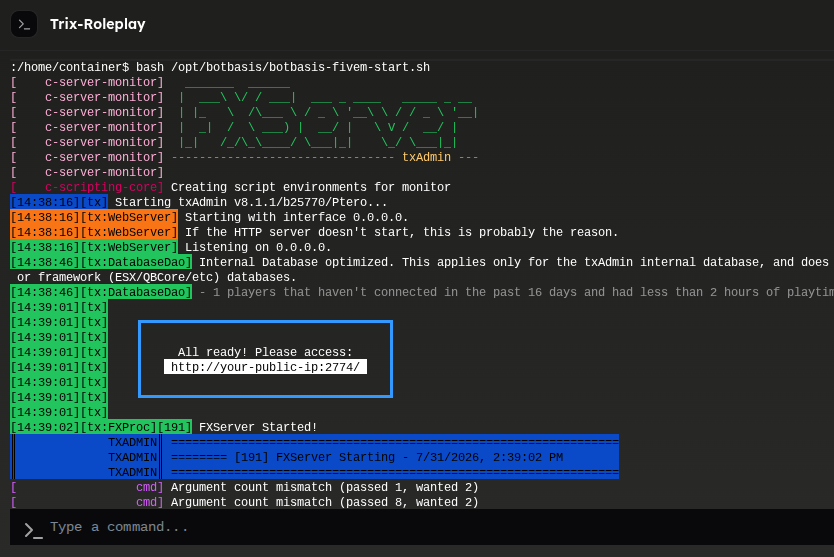Viewport: 834px width, 557px height.
Task: Click the http://your-public-ip:2774/ address
Action: 265,367
